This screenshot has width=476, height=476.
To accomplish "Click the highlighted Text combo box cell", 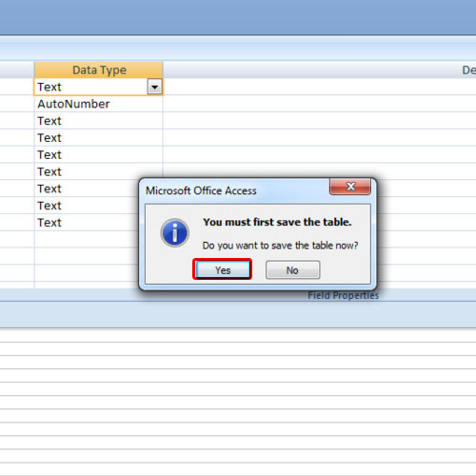I will [99, 87].
